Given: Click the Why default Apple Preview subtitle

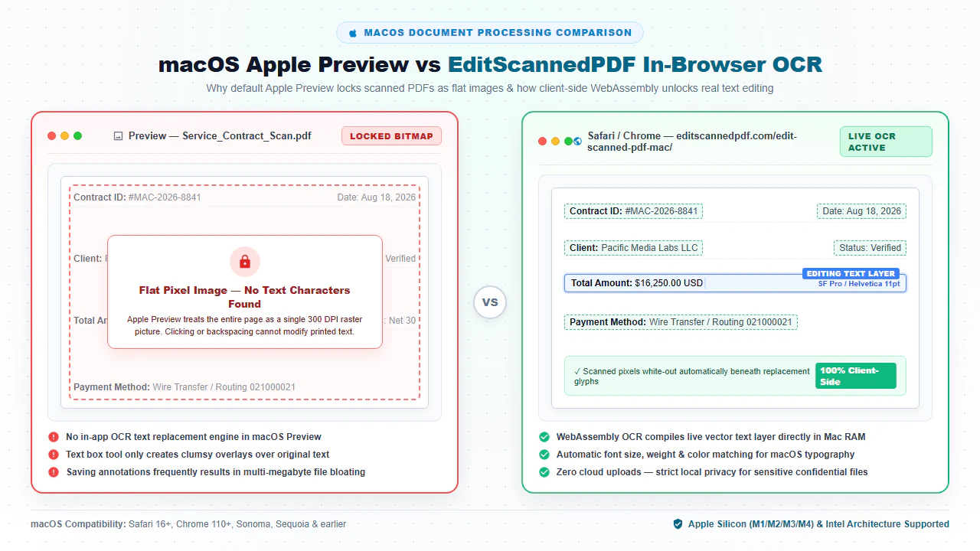Looking at the screenshot, I should point(490,88).
